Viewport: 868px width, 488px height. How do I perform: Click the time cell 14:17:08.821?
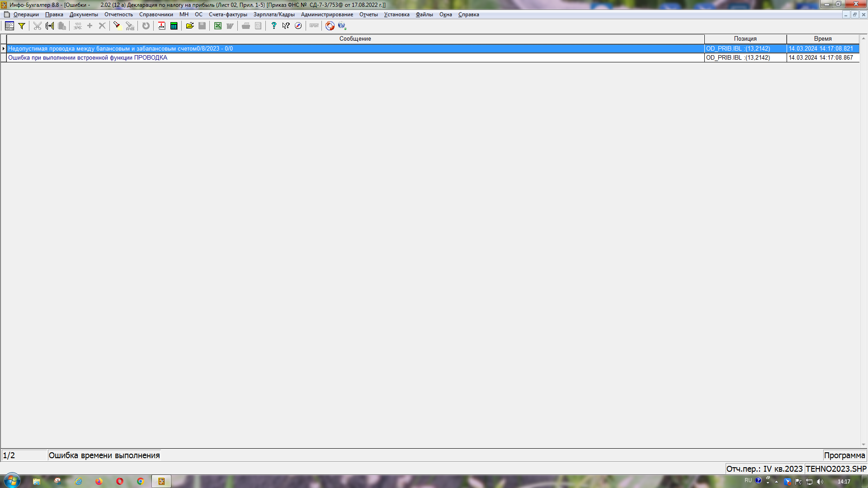(823, 48)
